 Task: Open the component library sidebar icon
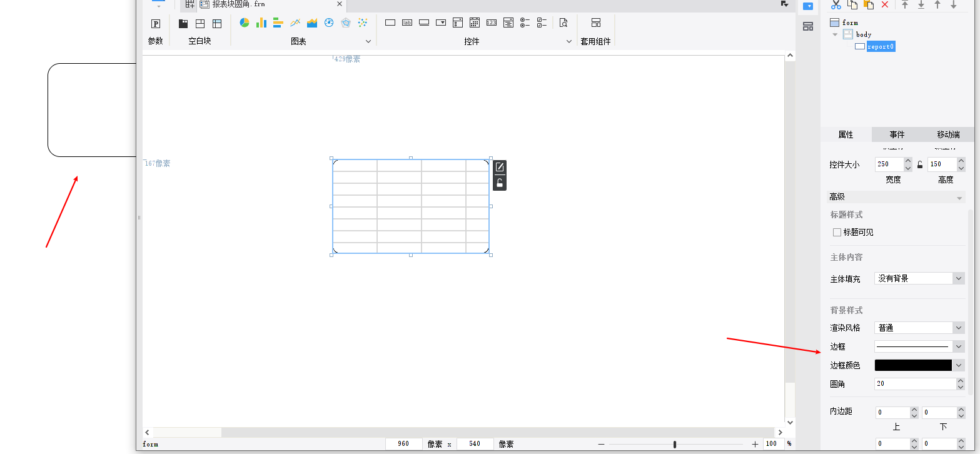(x=808, y=26)
